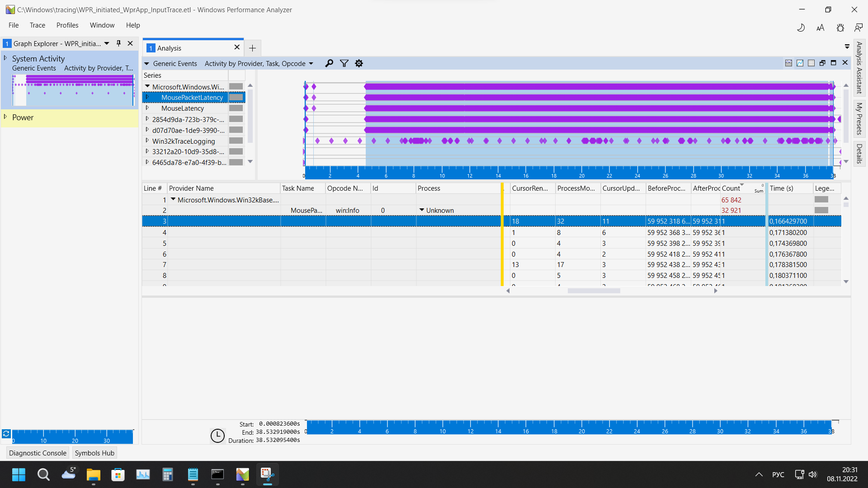Viewport: 868px width, 488px height.
Task: Open Calculator from the taskbar
Action: click(x=168, y=474)
